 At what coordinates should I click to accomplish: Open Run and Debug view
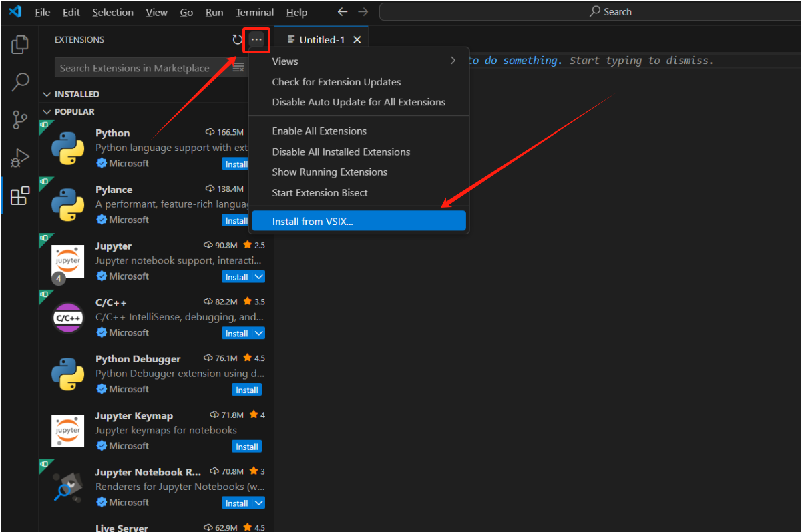(x=20, y=158)
